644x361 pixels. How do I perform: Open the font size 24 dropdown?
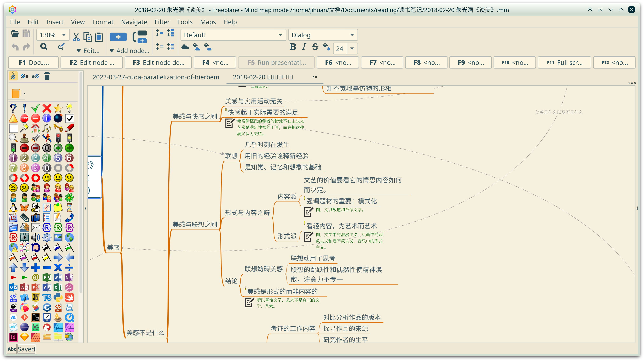pyautogui.click(x=352, y=49)
